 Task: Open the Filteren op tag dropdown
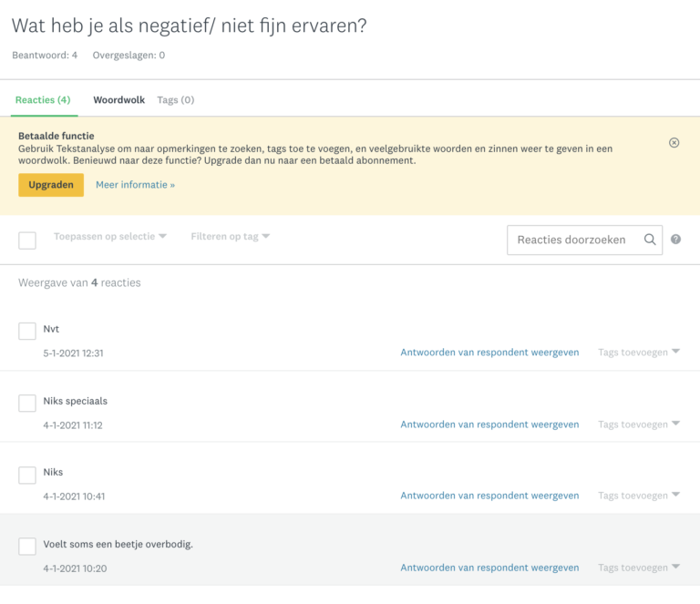(231, 237)
